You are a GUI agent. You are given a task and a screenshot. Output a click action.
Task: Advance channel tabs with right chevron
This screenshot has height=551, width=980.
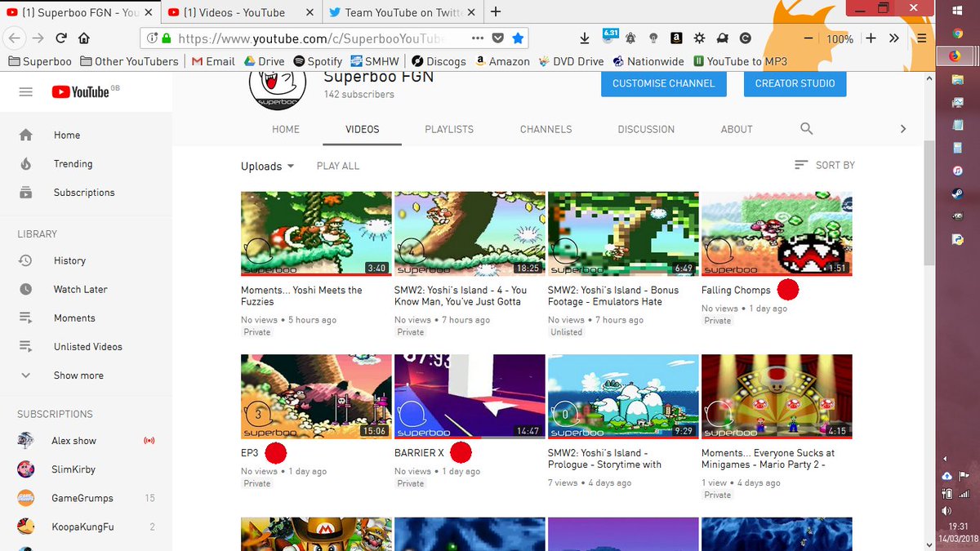(902, 129)
